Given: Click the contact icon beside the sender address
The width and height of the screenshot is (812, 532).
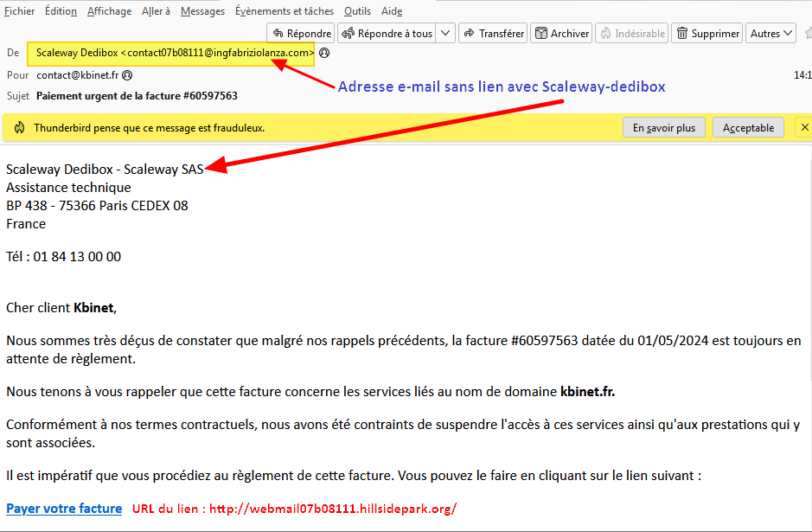Looking at the screenshot, I should click(323, 53).
